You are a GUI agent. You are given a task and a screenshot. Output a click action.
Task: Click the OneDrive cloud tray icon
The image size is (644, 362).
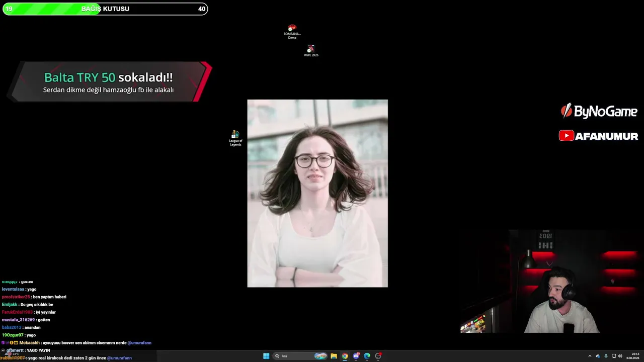pyautogui.click(x=598, y=356)
